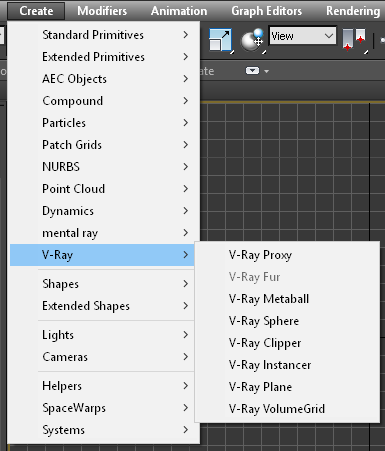Open the Modifiers menu
This screenshot has width=385, height=451.
pos(102,11)
